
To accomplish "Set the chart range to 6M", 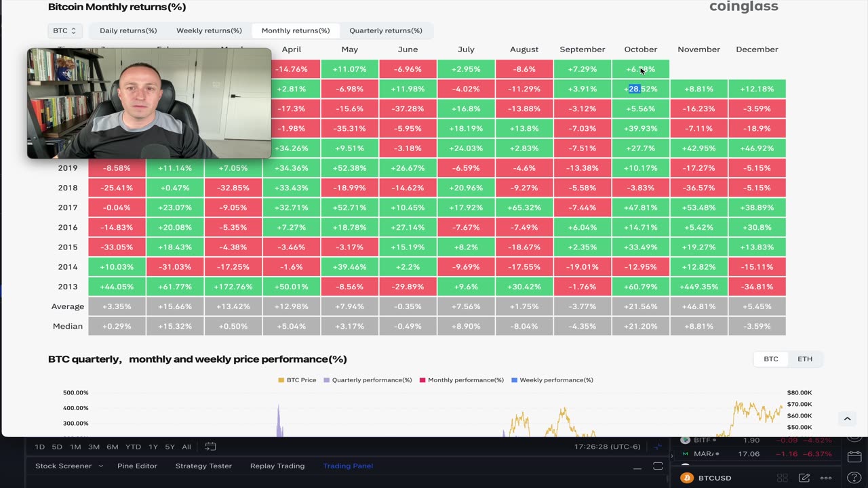I will click(x=113, y=447).
